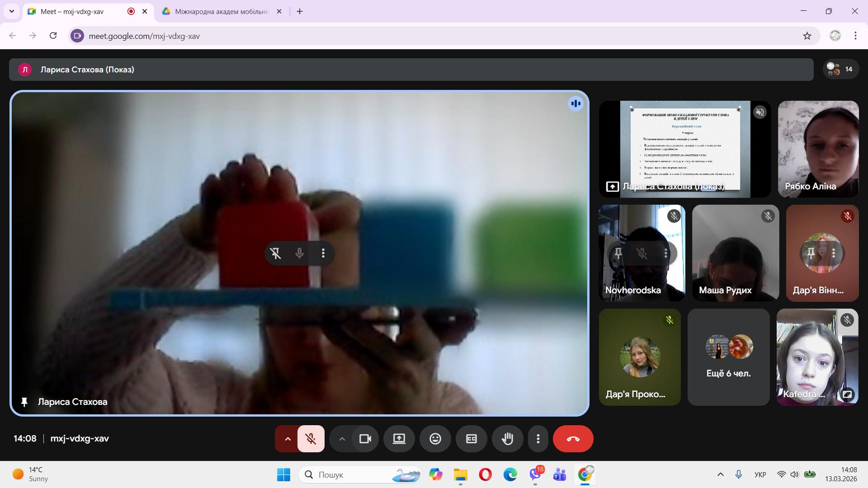Image resolution: width=868 pixels, height=488 pixels.
Task: Pin Novhorodska's video tile
Action: point(618,253)
